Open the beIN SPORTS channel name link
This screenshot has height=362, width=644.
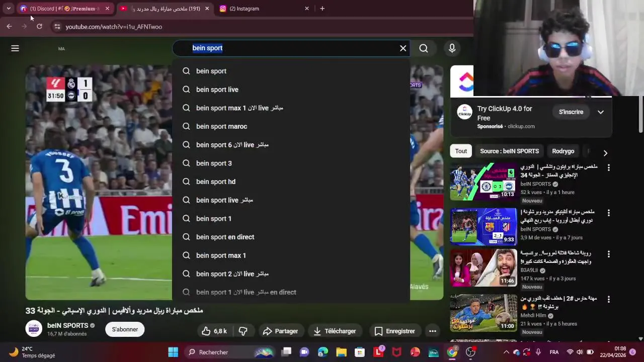coord(67,325)
